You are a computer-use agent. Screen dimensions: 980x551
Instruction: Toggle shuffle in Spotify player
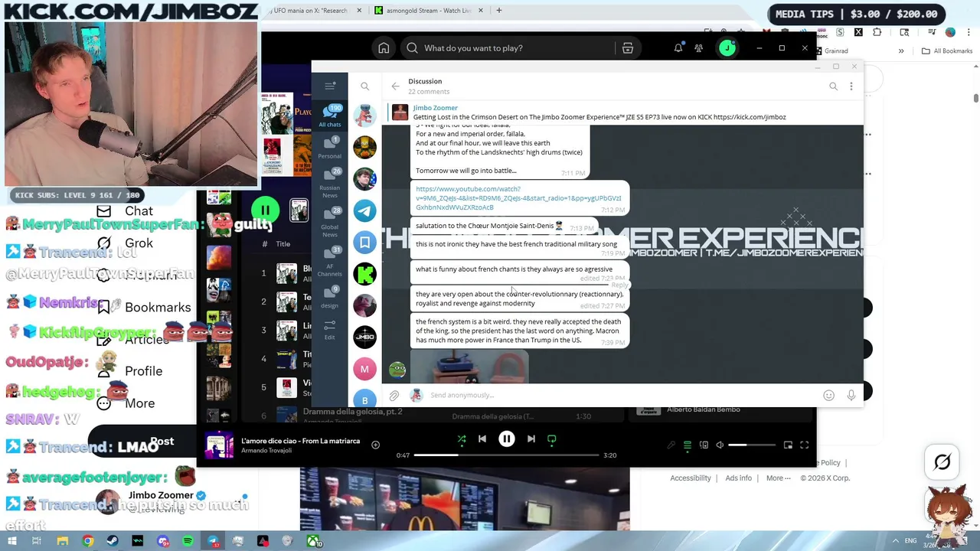coord(462,439)
